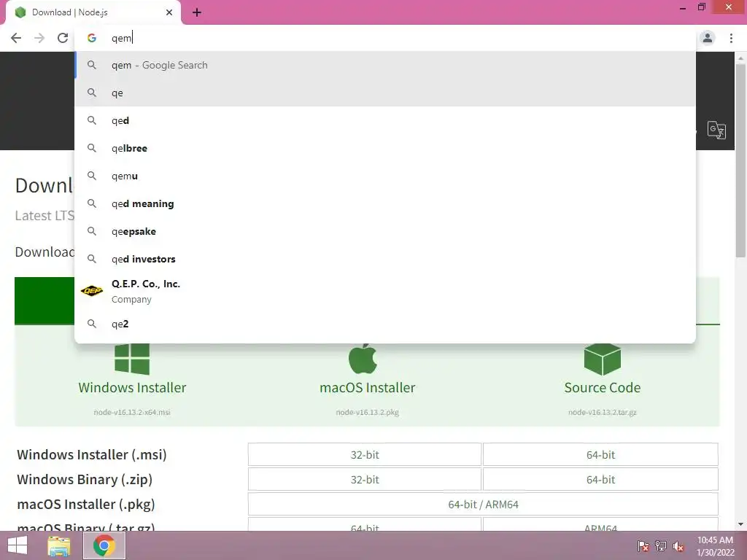This screenshot has height=560, width=747.
Task: Download the 64-bit Windows Installer (.msi)
Action: 600,455
